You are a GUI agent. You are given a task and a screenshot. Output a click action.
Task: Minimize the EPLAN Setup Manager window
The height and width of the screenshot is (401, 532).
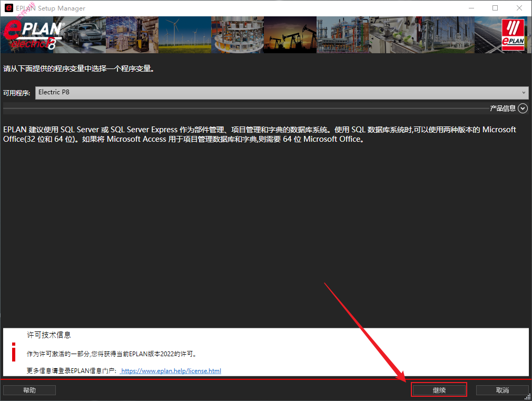coord(471,8)
